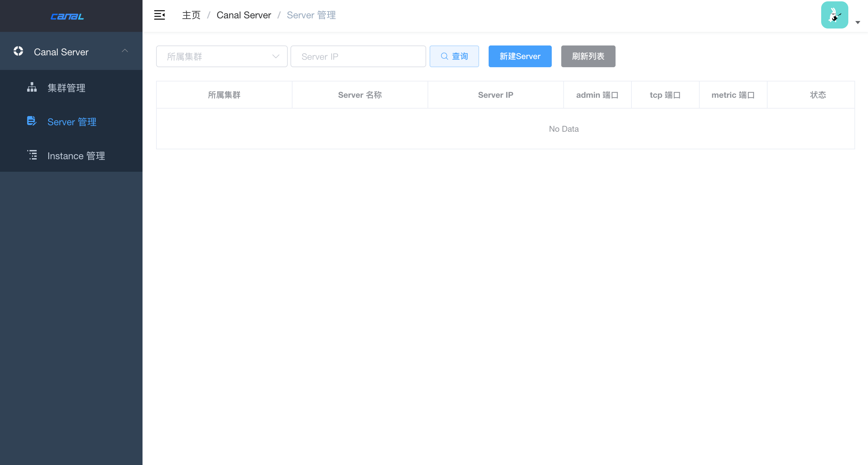The image size is (868, 465).
Task: Click the magnifier icon in 查询 button
Action: (444, 56)
